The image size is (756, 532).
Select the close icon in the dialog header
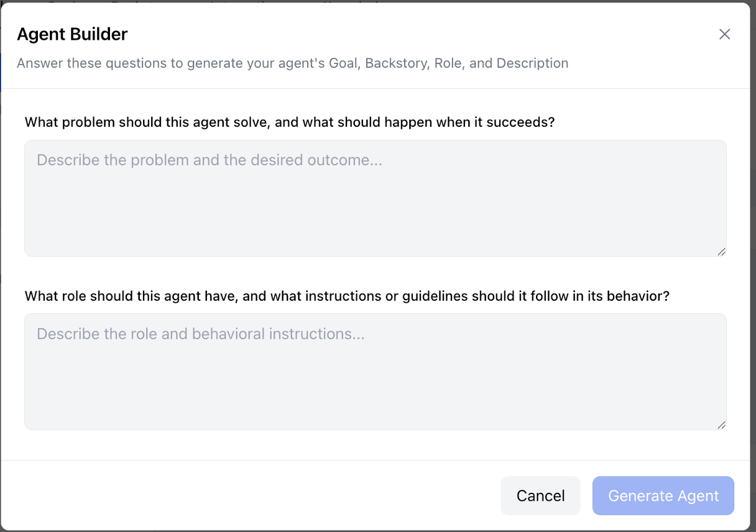[x=724, y=34]
